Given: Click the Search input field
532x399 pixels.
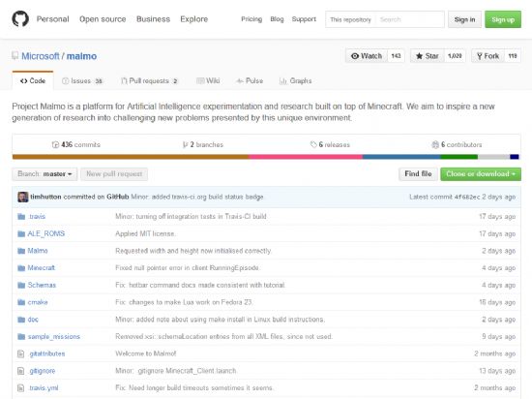Looking at the screenshot, I should click(410, 19).
